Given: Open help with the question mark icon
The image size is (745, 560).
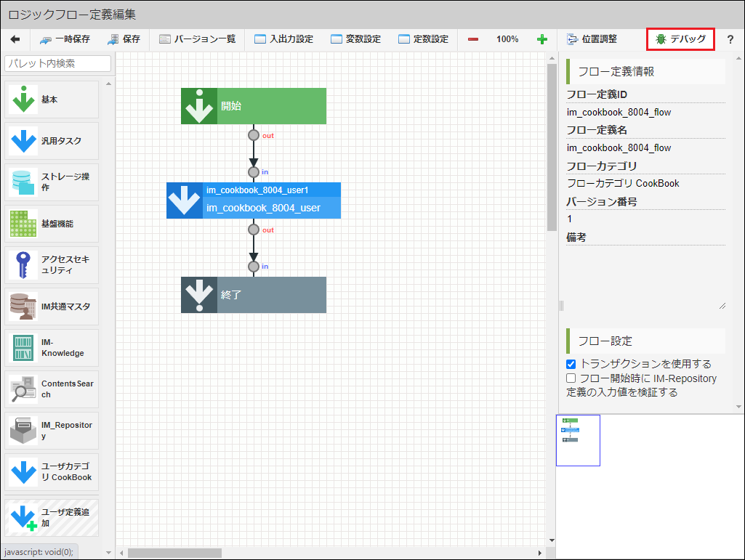Looking at the screenshot, I should pos(730,39).
